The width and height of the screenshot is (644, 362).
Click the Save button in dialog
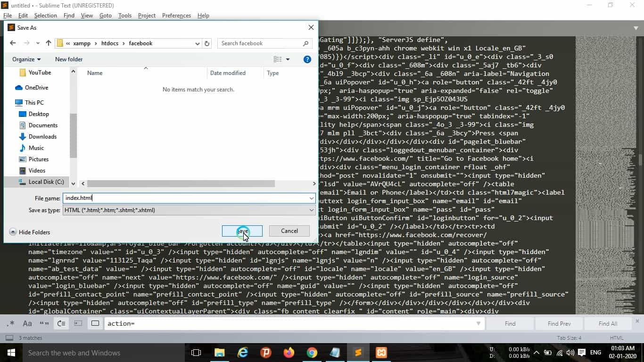tap(242, 231)
